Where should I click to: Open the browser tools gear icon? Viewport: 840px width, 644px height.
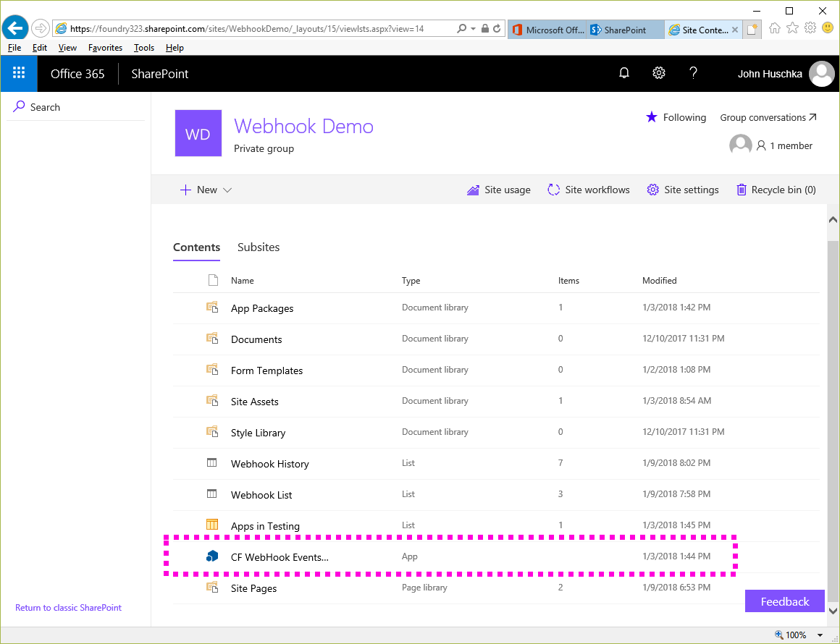tap(810, 27)
